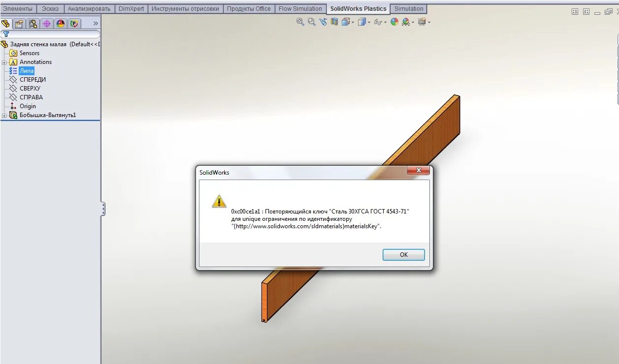Switch to the SolidWorks Plastics tab
Screen dimensions: 619x364
pyautogui.click(x=358, y=9)
